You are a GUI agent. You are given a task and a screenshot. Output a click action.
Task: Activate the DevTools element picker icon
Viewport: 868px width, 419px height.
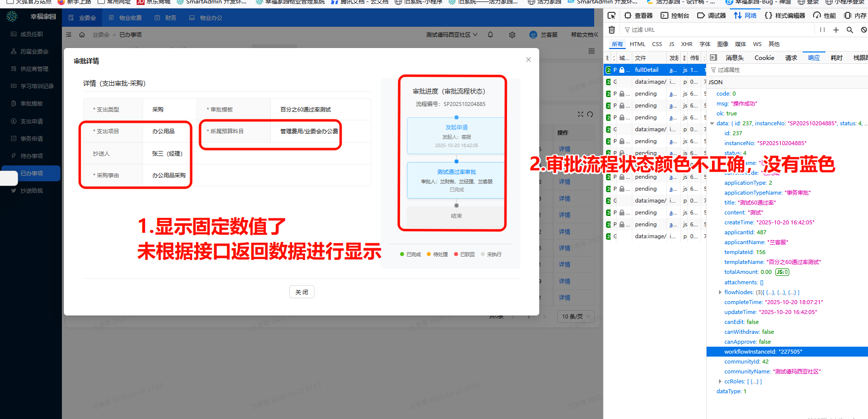click(x=612, y=15)
